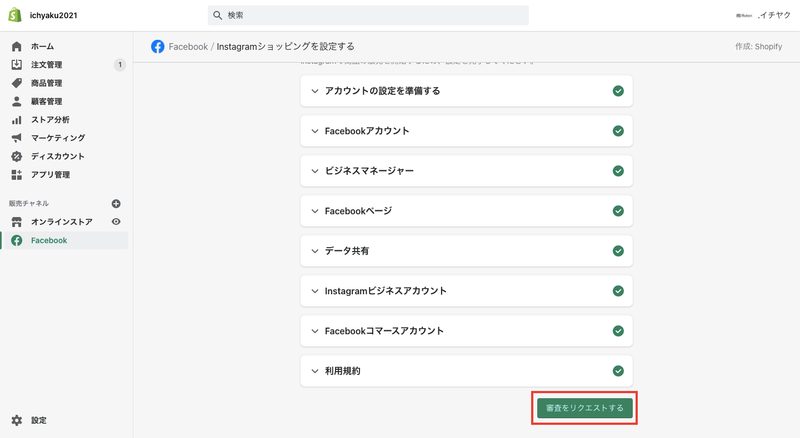Expand 利用規約 section chevron
Screen dimensions: 800x438
(x=315, y=371)
